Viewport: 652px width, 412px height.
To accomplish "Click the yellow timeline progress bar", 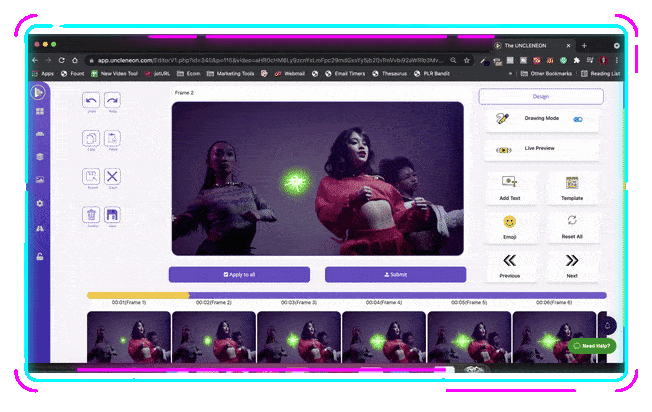I will (x=138, y=295).
